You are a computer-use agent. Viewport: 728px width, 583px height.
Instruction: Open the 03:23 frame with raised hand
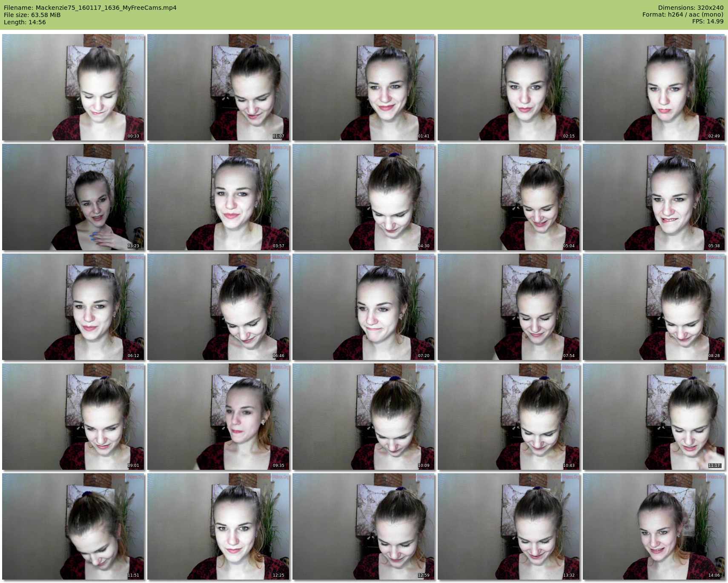tap(73, 197)
